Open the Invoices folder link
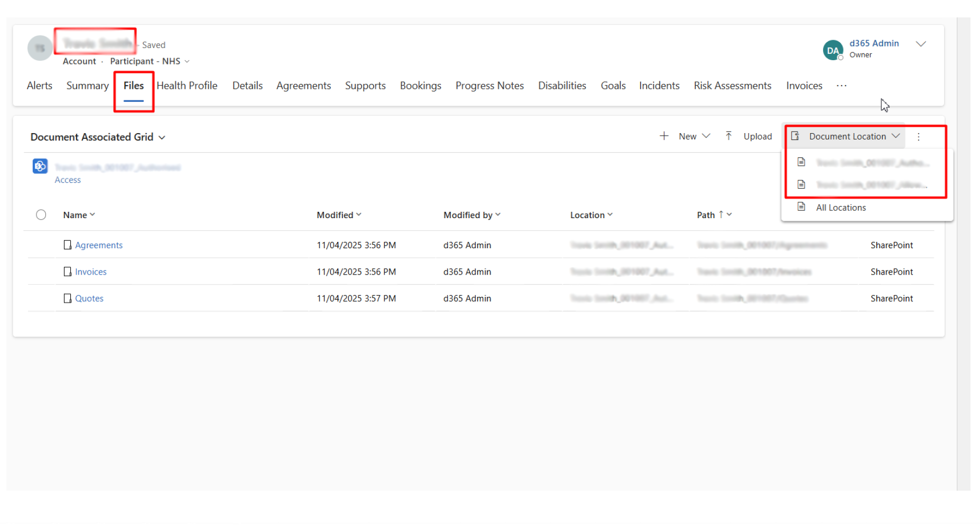Screen dimensions: 980x525 point(90,272)
